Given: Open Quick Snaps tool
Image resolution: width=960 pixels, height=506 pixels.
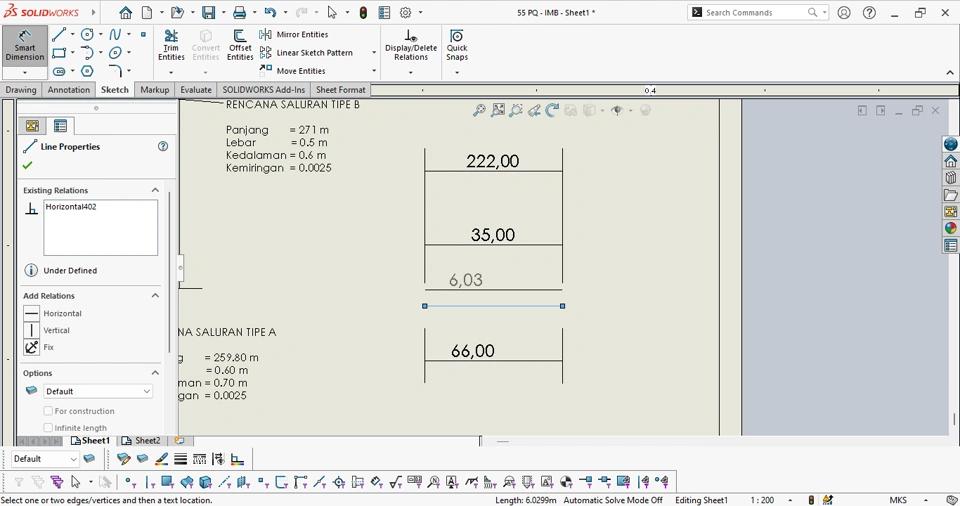Looking at the screenshot, I should 457,45.
